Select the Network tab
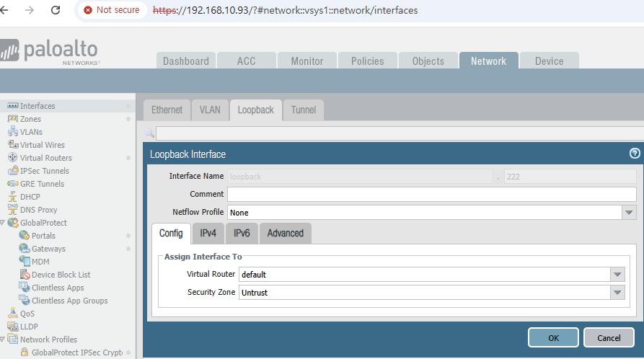This screenshot has width=644, height=359. 488,61
